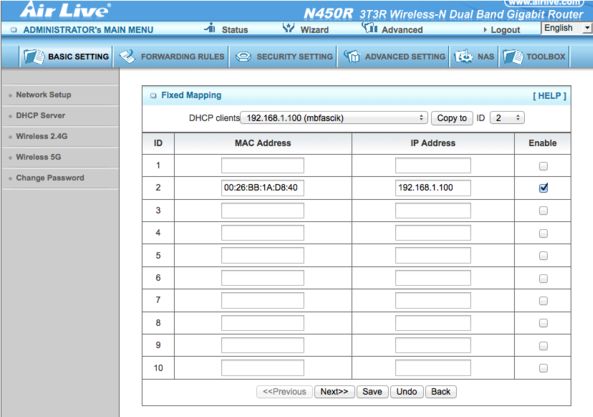The image size is (593, 417).
Task: Go to DHCP Server in sidebar
Action: (40, 115)
